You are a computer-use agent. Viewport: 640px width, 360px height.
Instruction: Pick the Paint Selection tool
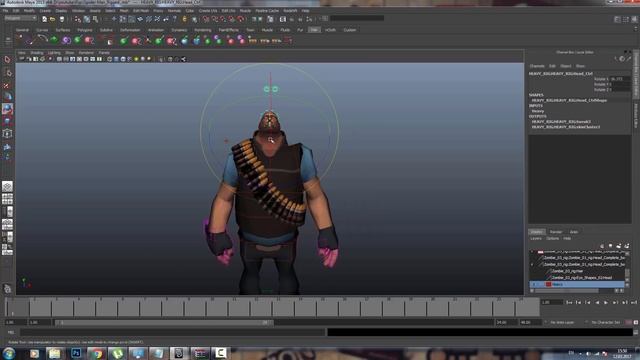pyautogui.click(x=7, y=85)
